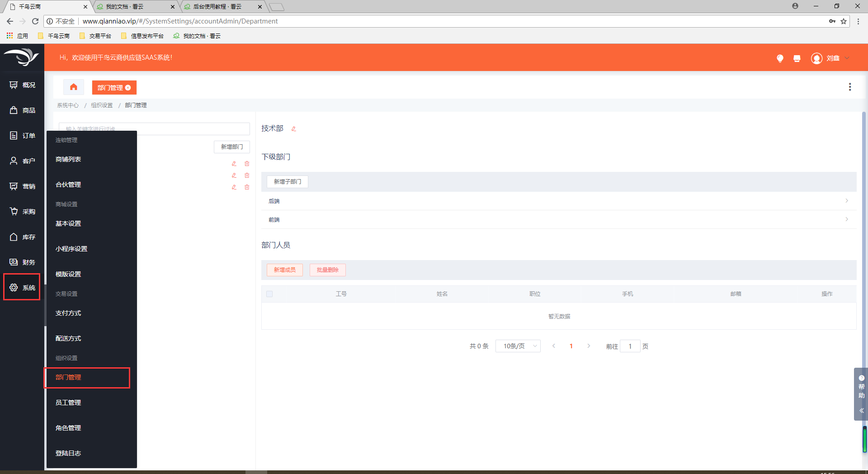This screenshot has height=474, width=868.
Task: Click the Chrome back arrow
Action: click(x=10, y=21)
